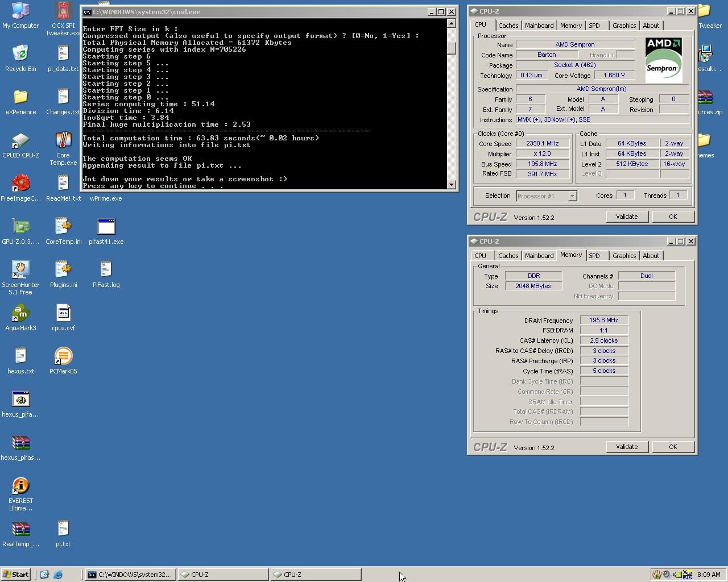728x582 pixels.
Task: Open My Computer desktop icon
Action: 20,15
